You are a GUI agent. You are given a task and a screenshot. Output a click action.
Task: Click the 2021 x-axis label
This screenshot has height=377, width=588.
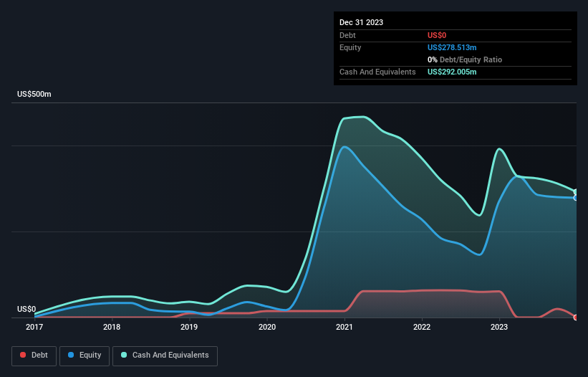click(x=344, y=327)
